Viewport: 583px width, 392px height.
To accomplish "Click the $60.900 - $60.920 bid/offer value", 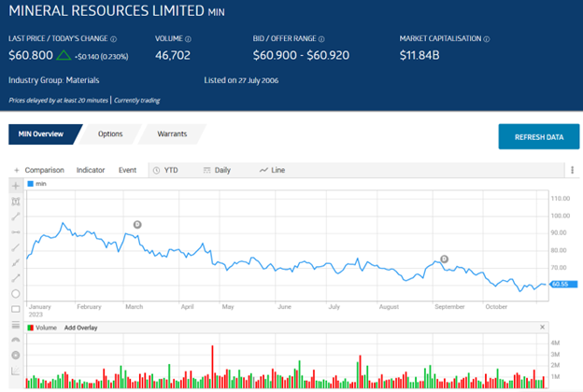I will [x=301, y=55].
